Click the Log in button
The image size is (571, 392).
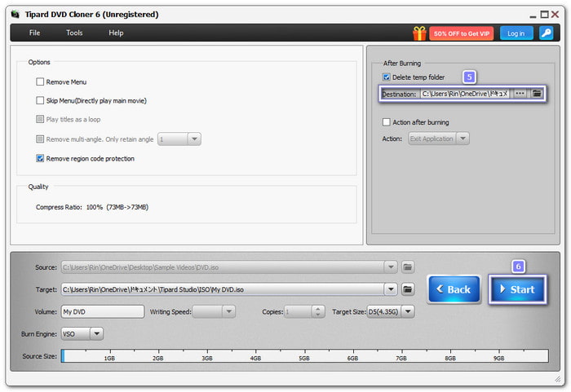pyautogui.click(x=516, y=33)
